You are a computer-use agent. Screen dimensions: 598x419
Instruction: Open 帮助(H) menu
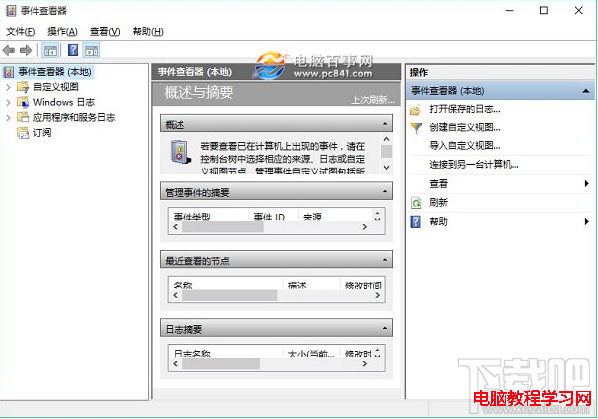tap(148, 32)
